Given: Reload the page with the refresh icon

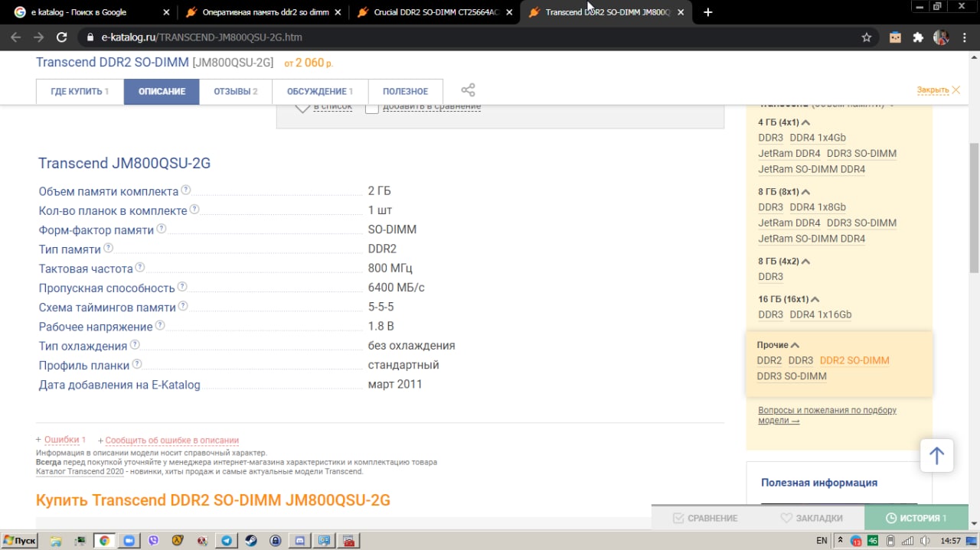Looking at the screenshot, I should [62, 37].
